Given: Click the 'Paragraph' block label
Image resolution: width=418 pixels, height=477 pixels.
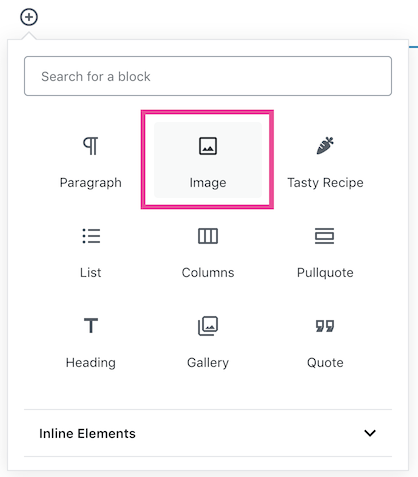Looking at the screenshot, I should pos(91,183).
